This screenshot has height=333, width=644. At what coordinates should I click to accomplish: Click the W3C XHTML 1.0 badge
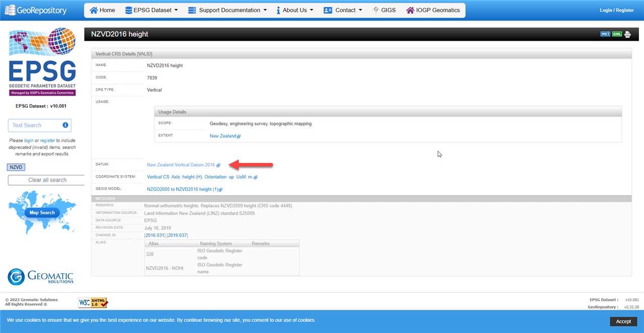pyautogui.click(x=93, y=302)
